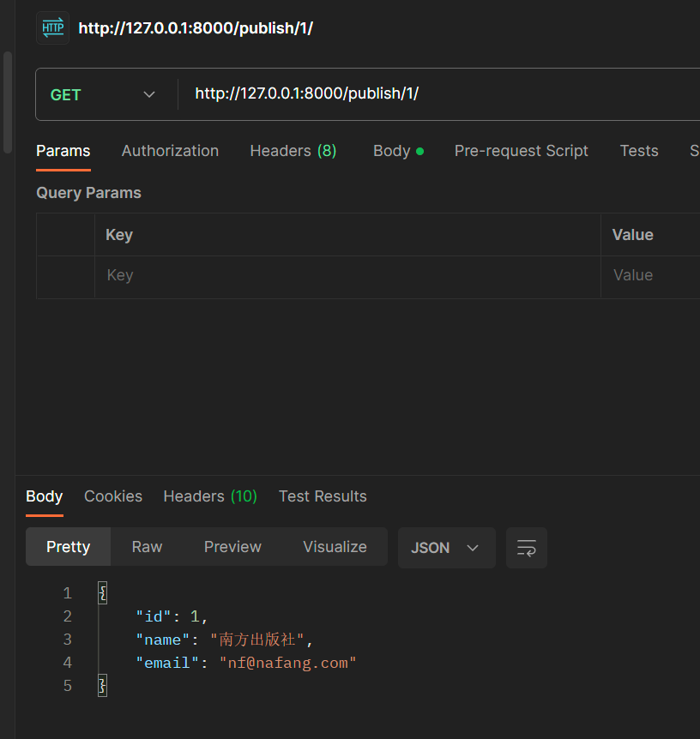Open the Tests tab

(x=638, y=150)
